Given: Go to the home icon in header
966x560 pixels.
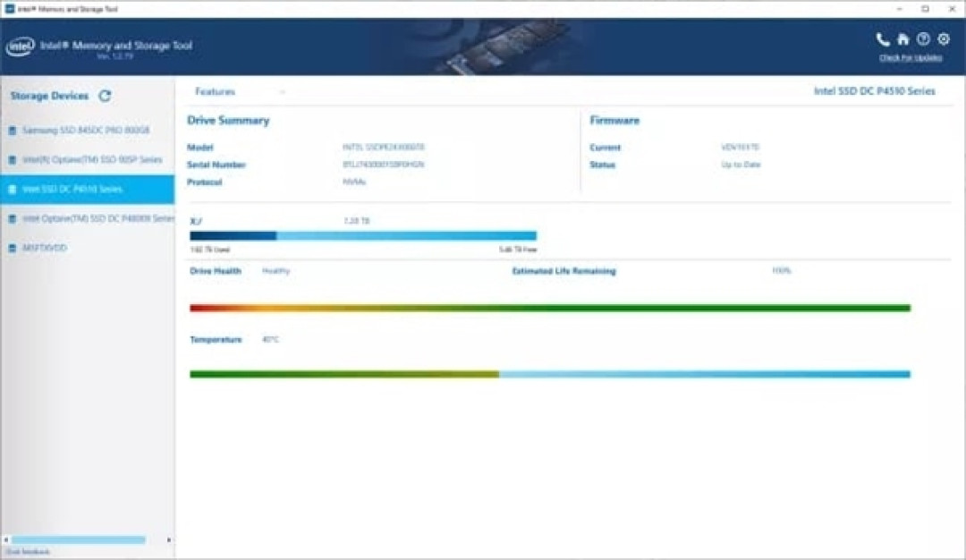Looking at the screenshot, I should [x=903, y=39].
